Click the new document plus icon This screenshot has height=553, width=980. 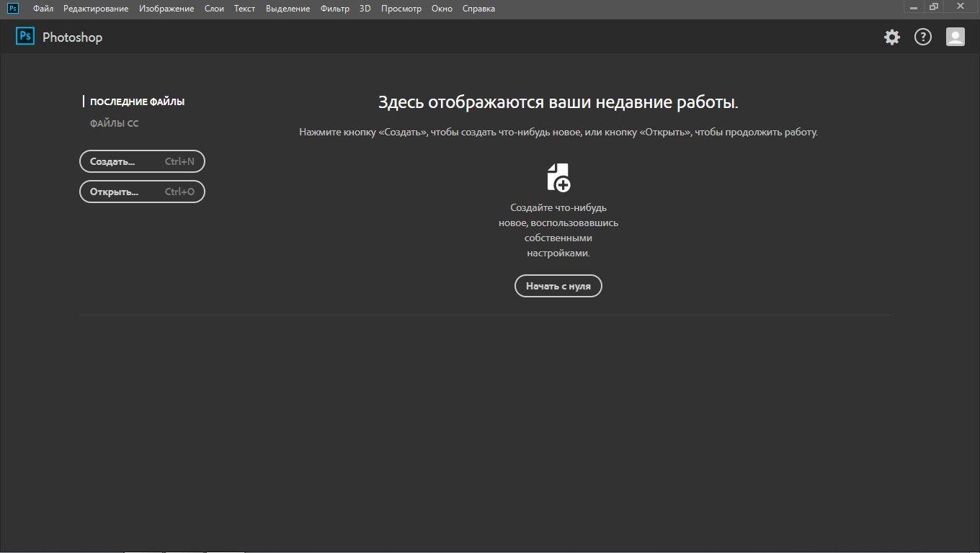[x=558, y=177]
